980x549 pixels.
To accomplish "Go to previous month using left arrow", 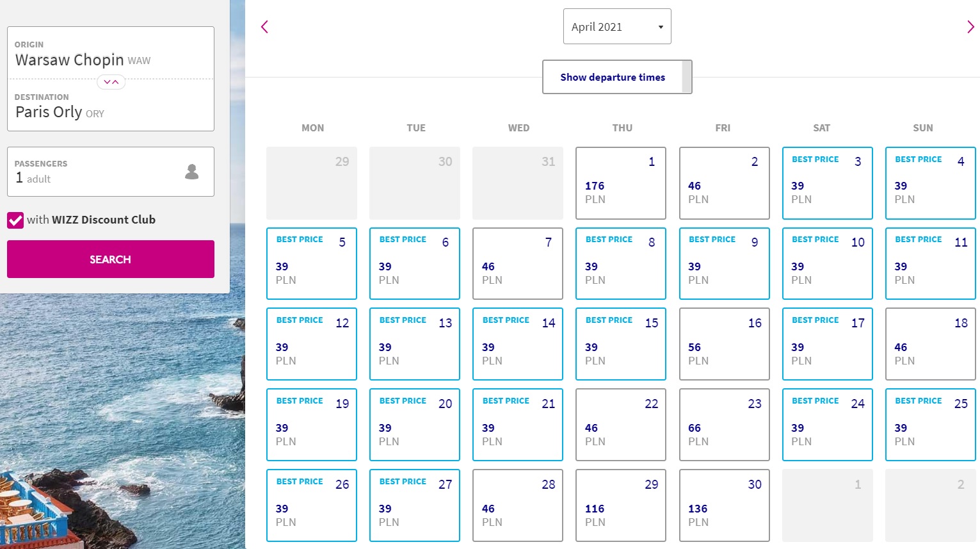I will click(x=264, y=27).
